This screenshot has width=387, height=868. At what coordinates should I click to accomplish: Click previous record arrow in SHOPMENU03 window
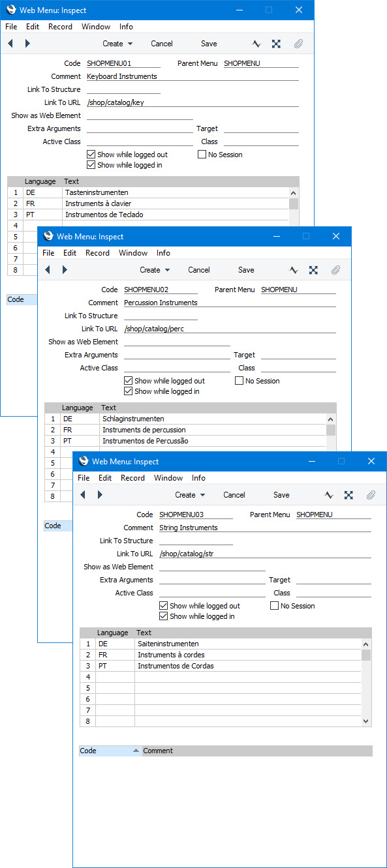coord(82,495)
